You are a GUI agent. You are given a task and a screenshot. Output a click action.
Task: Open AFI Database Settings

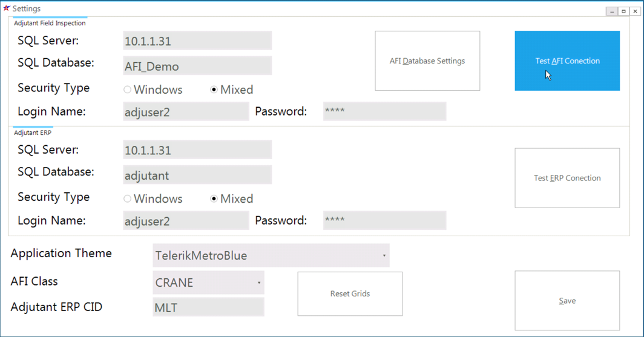pyautogui.click(x=427, y=61)
